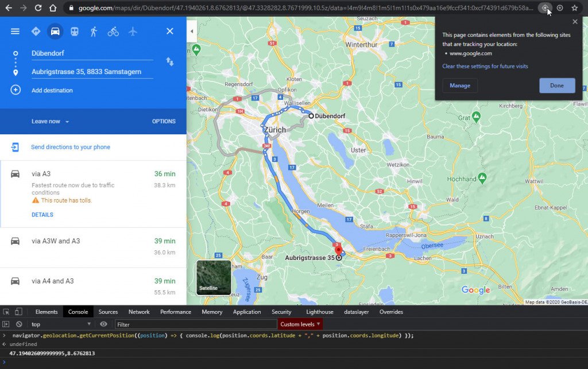The width and height of the screenshot is (588, 369).
Task: Click the send to phone icon
Action: pyautogui.click(x=15, y=147)
